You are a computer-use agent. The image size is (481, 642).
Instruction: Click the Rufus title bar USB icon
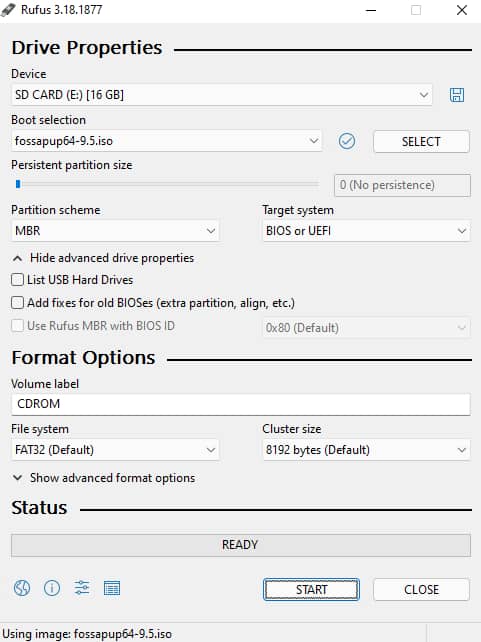click(x=8, y=10)
